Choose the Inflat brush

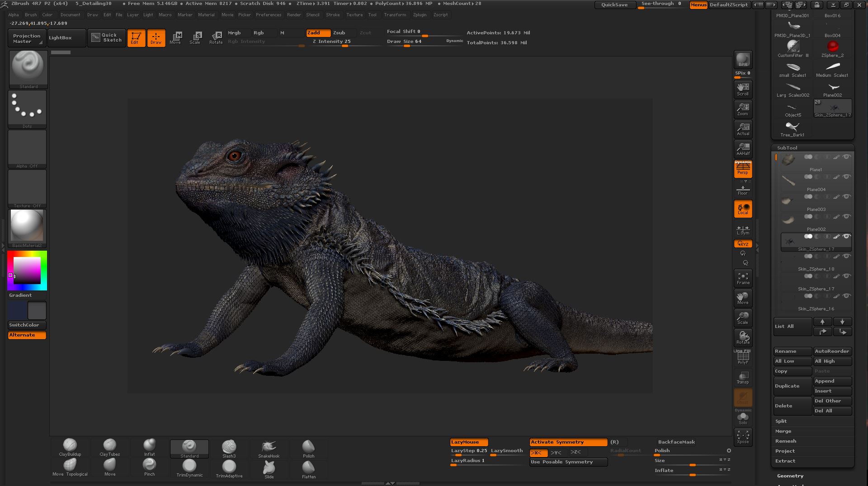click(149, 447)
